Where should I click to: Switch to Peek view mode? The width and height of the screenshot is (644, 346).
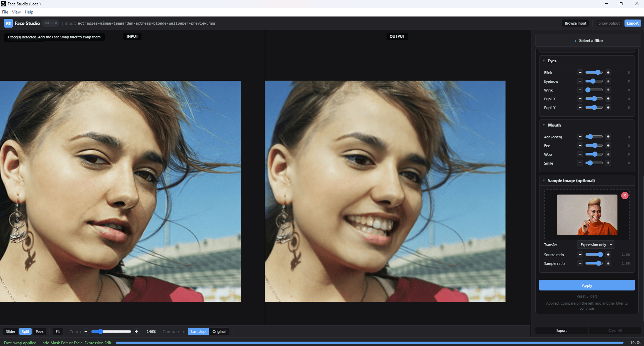tap(40, 332)
